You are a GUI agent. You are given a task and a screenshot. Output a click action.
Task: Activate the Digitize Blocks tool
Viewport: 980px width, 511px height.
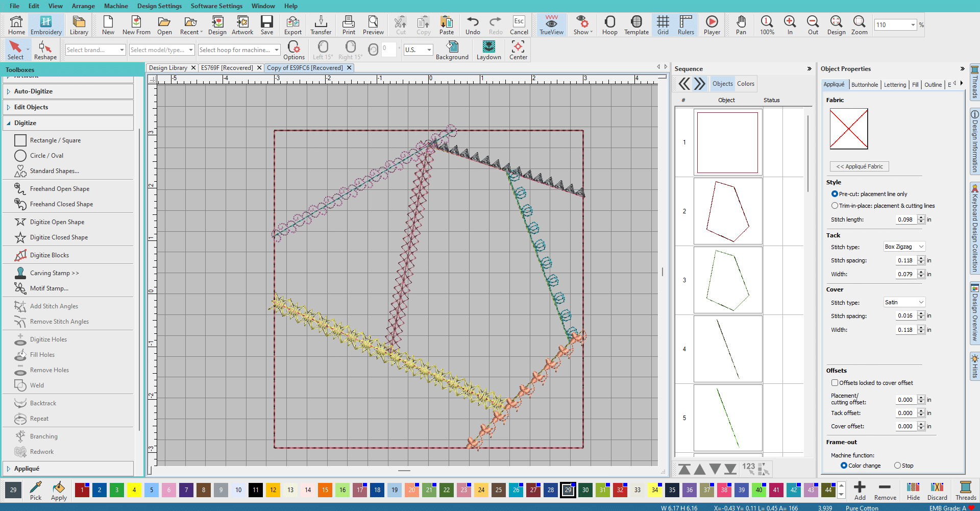click(x=49, y=255)
